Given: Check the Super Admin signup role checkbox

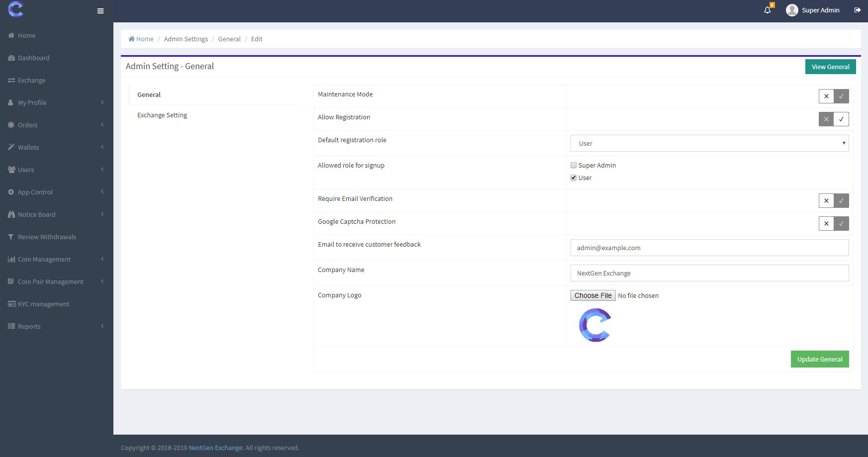Looking at the screenshot, I should pyautogui.click(x=574, y=166).
